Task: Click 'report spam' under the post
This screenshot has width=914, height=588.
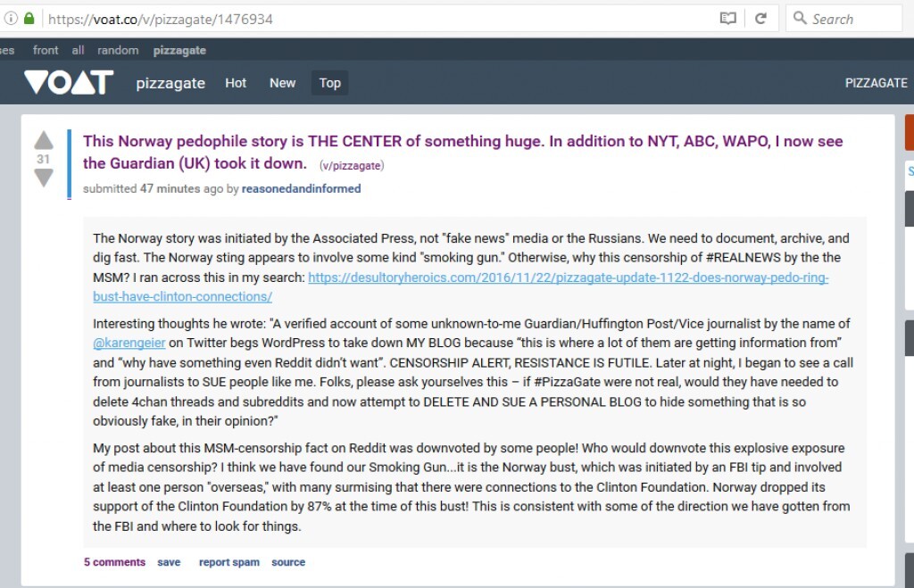Action: pos(229,562)
